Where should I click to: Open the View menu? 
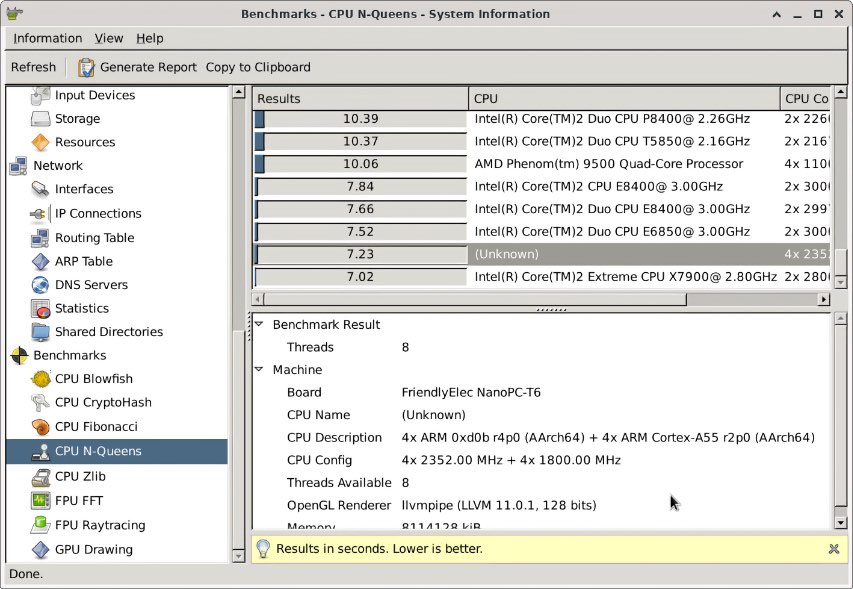(x=109, y=38)
